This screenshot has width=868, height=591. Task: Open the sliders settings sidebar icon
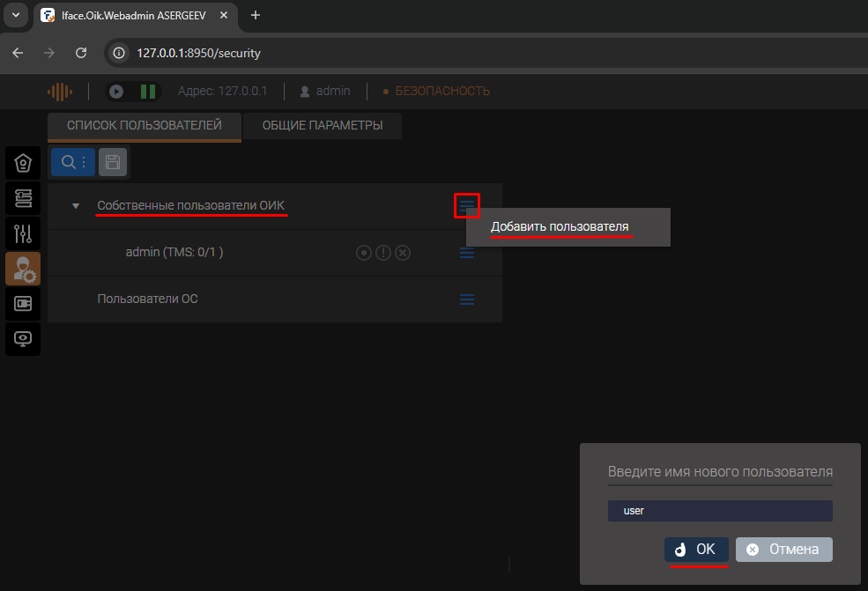pos(23,233)
